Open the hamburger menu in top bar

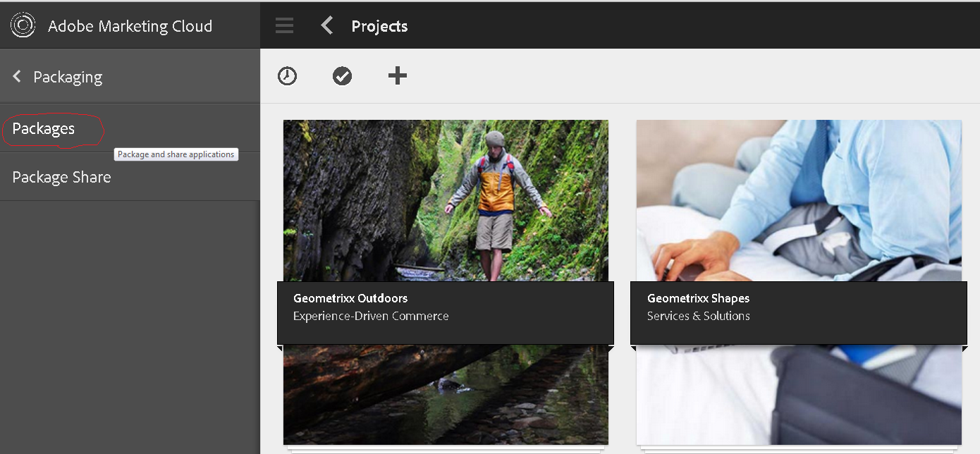(x=284, y=26)
